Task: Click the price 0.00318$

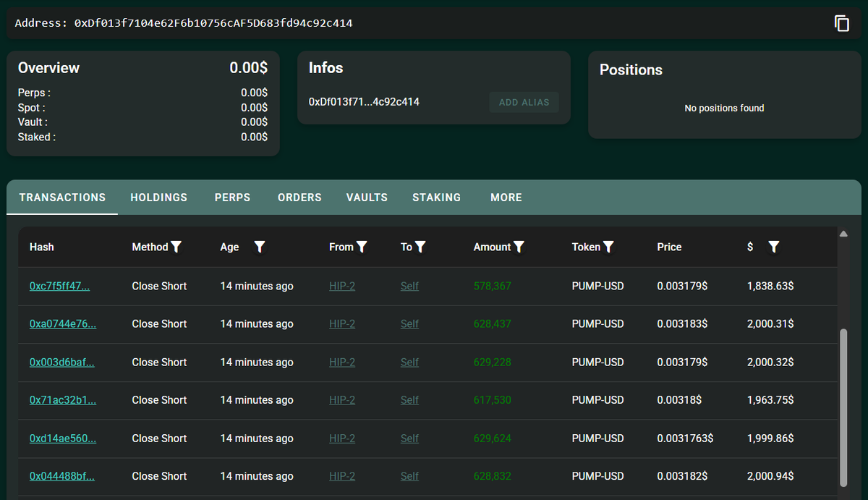Action: click(x=678, y=399)
